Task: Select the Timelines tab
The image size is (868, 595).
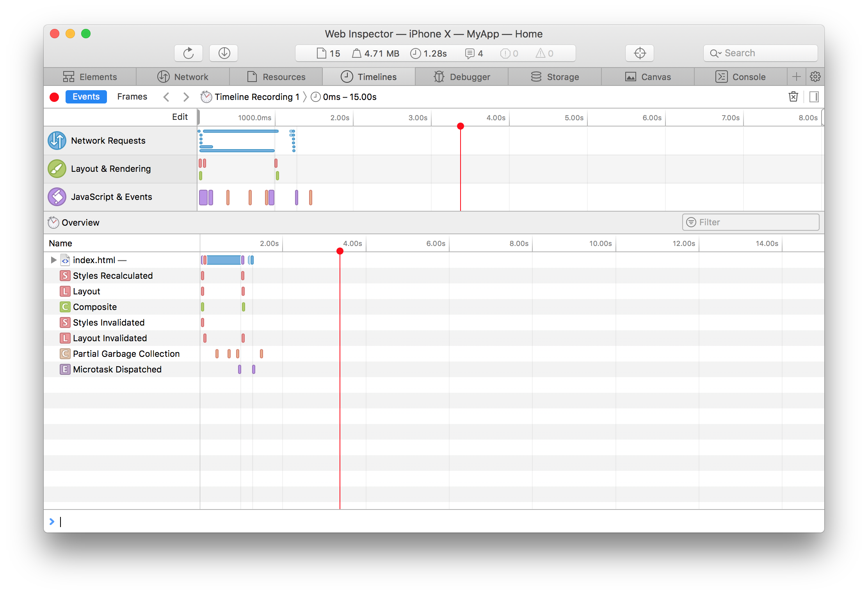Action: [x=376, y=77]
